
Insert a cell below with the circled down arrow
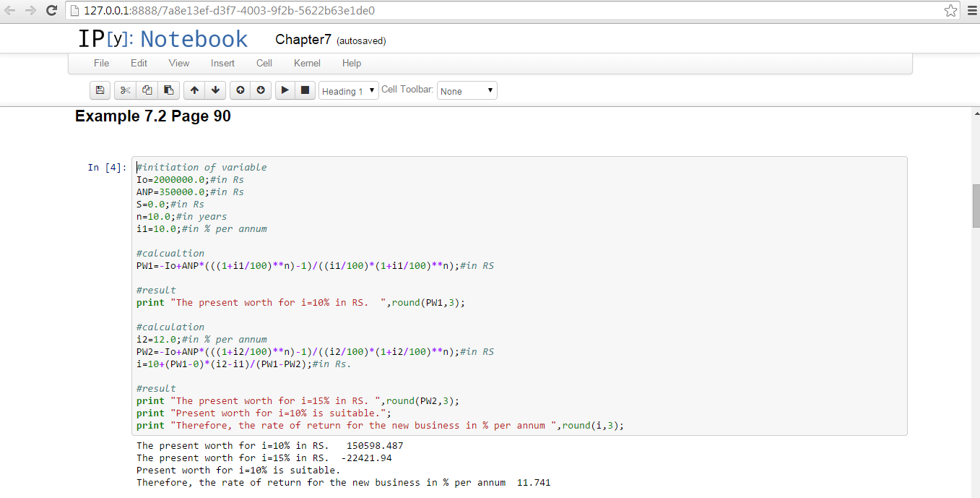point(261,90)
